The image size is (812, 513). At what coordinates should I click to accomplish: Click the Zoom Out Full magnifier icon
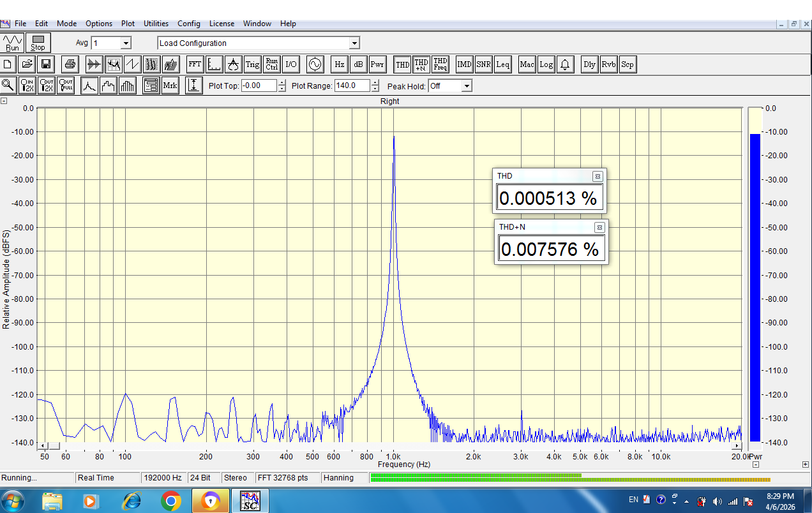click(x=66, y=85)
